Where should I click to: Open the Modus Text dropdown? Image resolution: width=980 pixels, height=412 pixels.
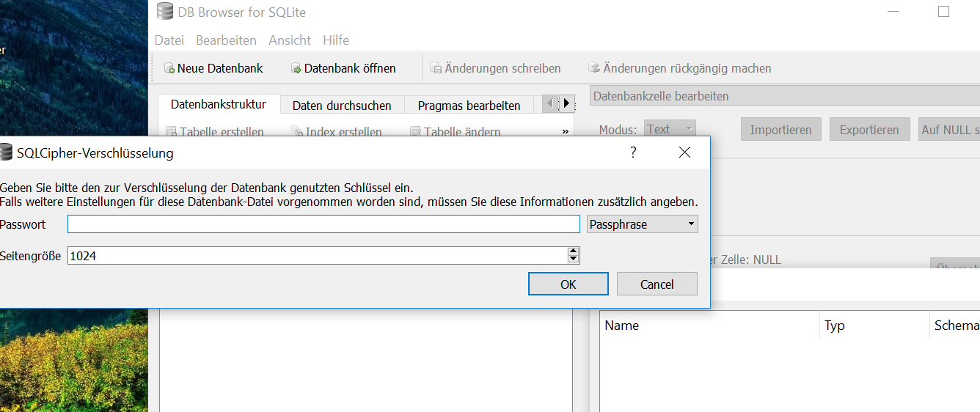670,129
